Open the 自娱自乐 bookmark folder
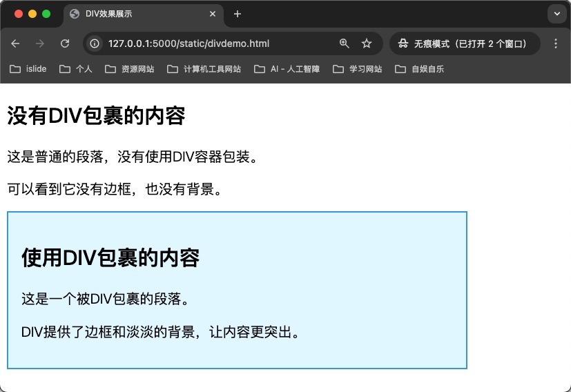Viewport: 571px width, 392px height. [x=420, y=69]
